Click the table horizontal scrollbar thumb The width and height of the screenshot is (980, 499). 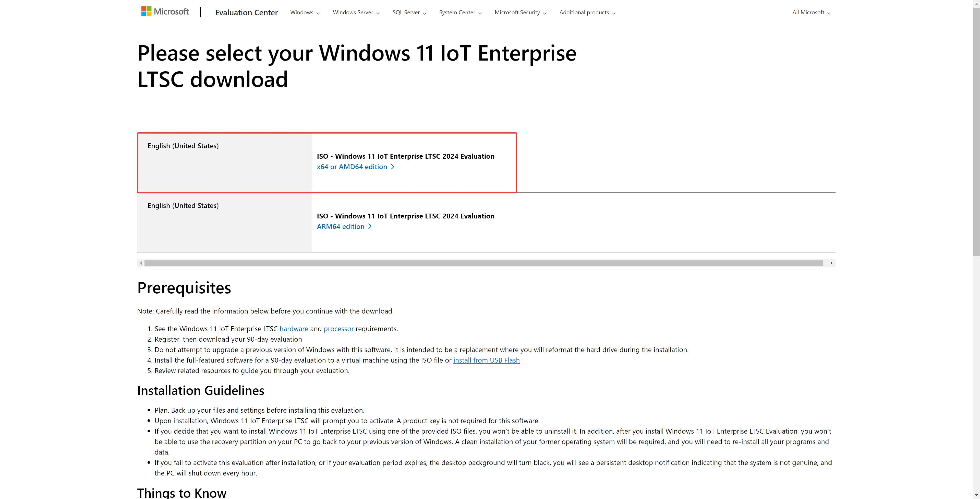click(483, 263)
